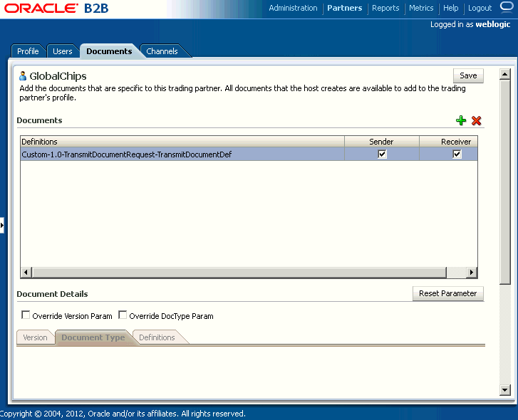Click the Logout link
518x420 pixels.
pos(480,8)
